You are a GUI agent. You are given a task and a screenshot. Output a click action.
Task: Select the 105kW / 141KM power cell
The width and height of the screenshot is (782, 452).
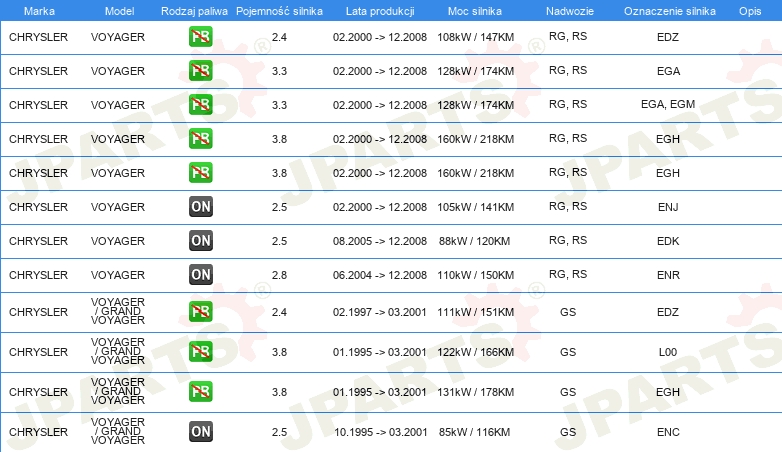tap(475, 207)
